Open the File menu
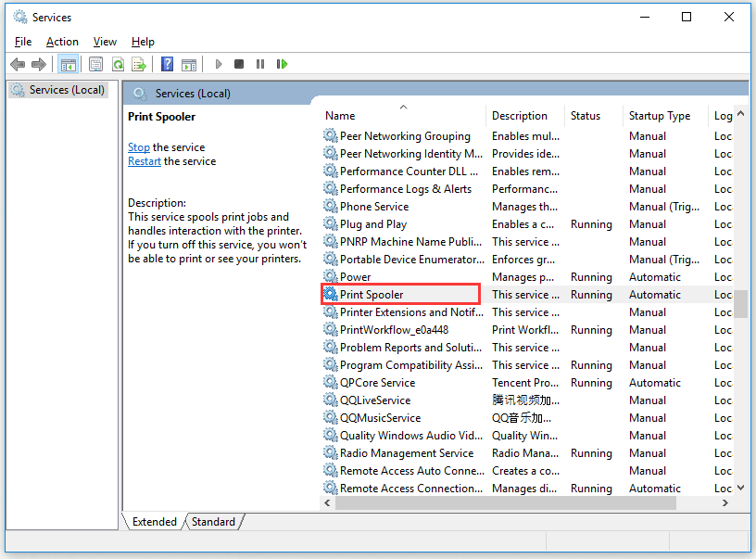Image resolution: width=756 pixels, height=559 pixels. click(x=23, y=42)
